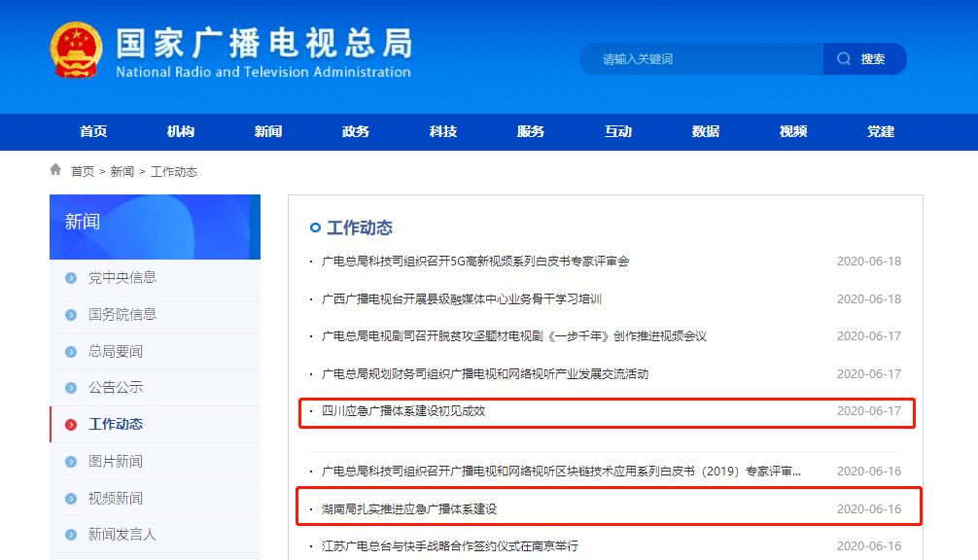Open article 江苏广电总台与快手战略合作签约仪式在南京举行
The image size is (978, 560).
point(450,546)
